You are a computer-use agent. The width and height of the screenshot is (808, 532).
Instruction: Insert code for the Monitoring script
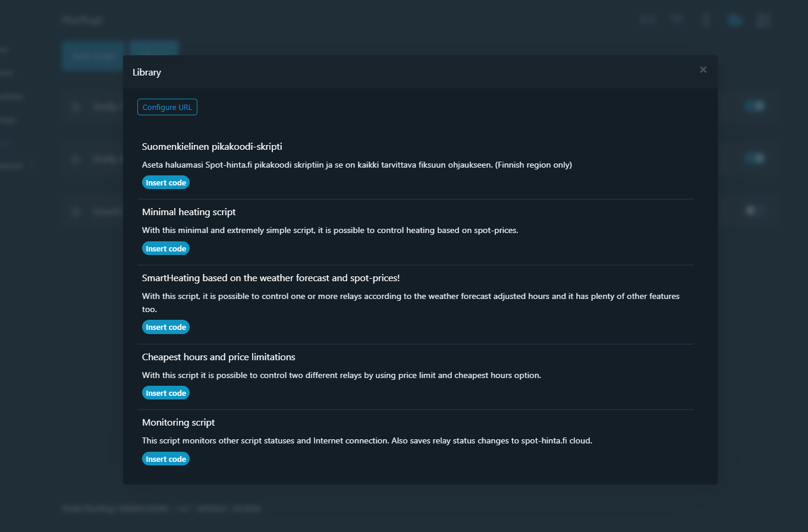point(166,459)
